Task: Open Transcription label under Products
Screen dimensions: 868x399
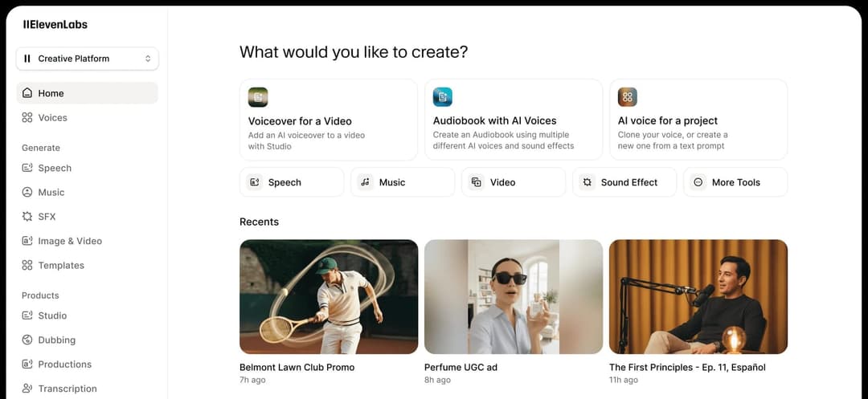Action: point(68,389)
